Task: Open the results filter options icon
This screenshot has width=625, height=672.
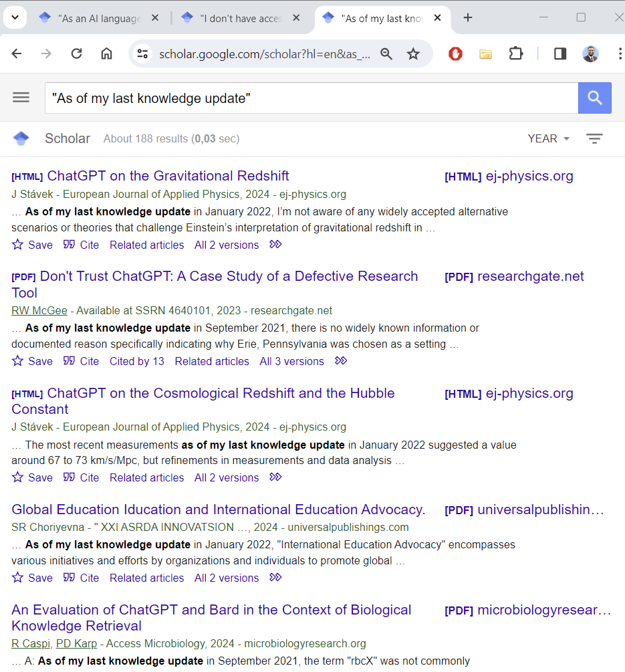Action: (594, 138)
